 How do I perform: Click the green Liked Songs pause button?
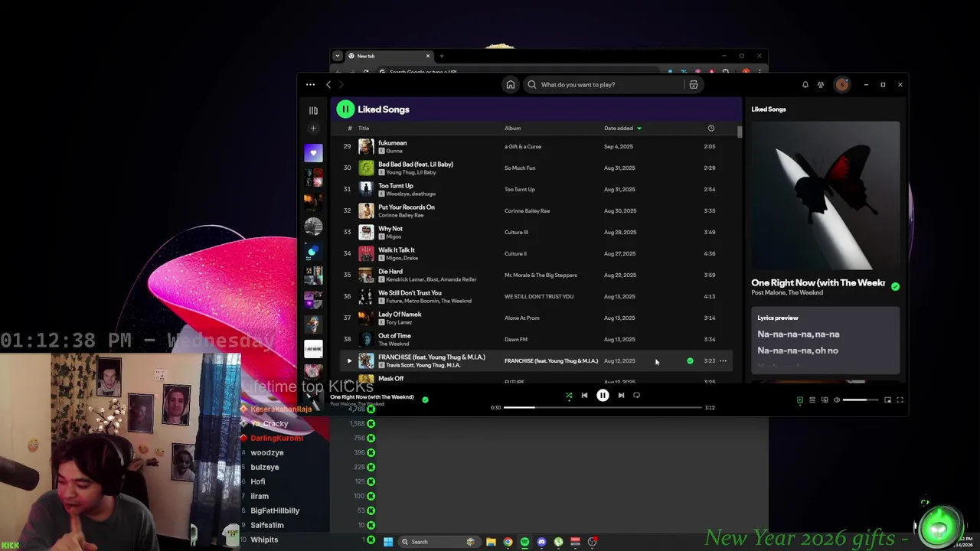(x=345, y=109)
